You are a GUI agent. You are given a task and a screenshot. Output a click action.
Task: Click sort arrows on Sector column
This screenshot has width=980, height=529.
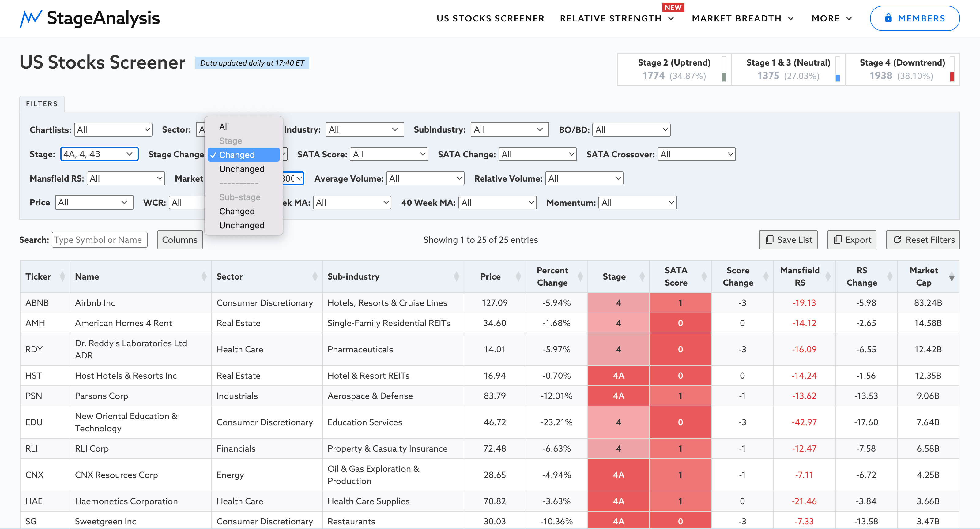point(315,276)
